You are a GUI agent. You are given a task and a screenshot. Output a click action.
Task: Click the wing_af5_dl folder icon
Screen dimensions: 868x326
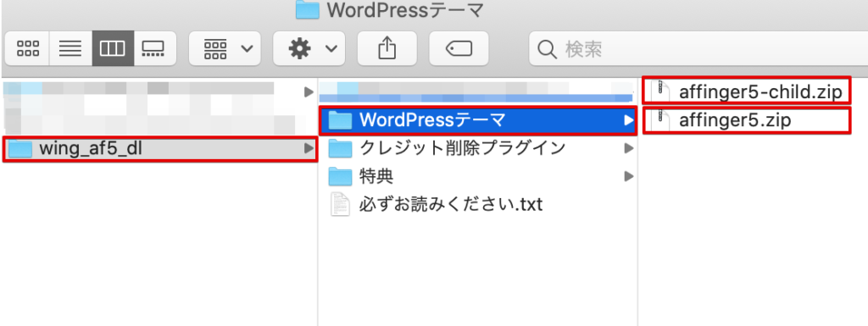pyautogui.click(x=20, y=149)
